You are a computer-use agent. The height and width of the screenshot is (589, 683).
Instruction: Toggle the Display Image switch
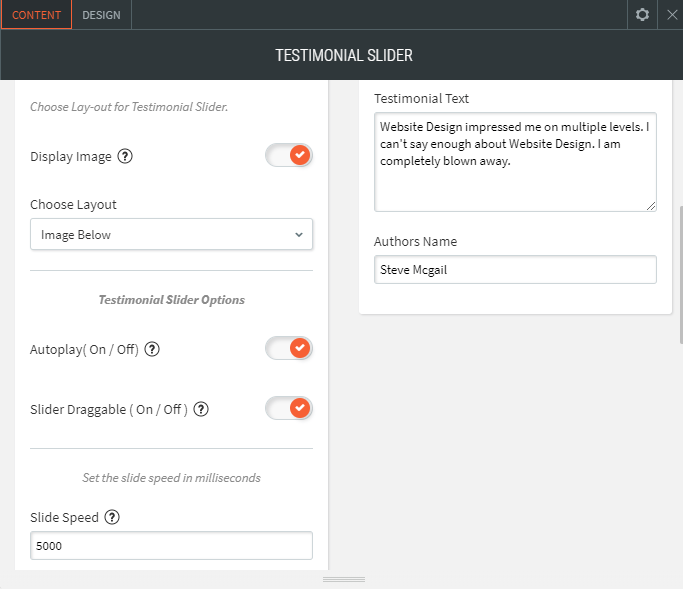coord(289,156)
